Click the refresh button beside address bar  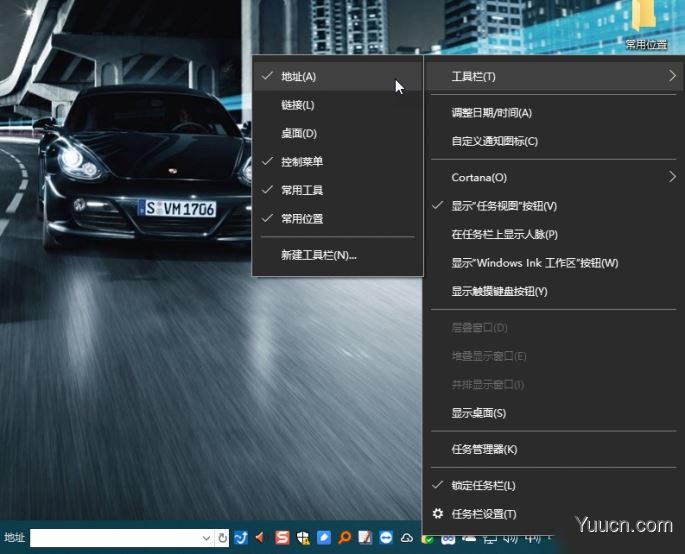point(222,538)
